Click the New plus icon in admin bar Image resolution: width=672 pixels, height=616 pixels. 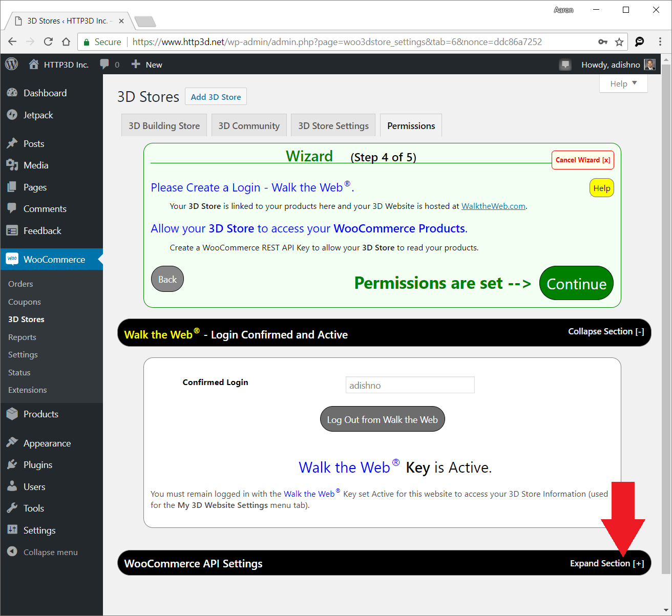pyautogui.click(x=136, y=64)
